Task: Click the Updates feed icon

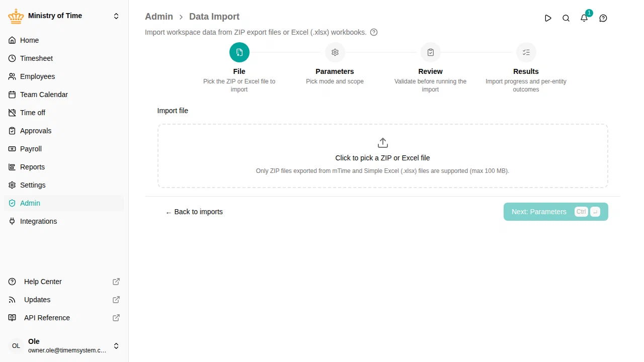Action: pyautogui.click(x=12, y=300)
